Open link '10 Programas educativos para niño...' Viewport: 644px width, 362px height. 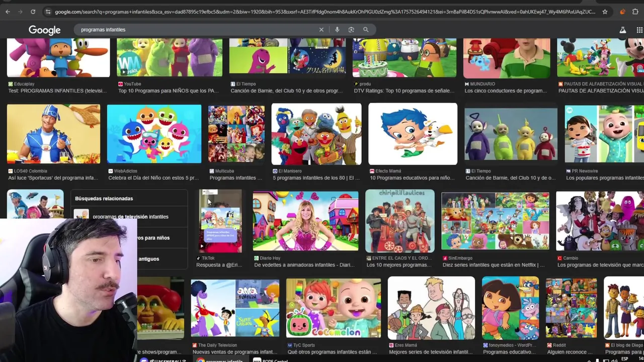tap(412, 178)
